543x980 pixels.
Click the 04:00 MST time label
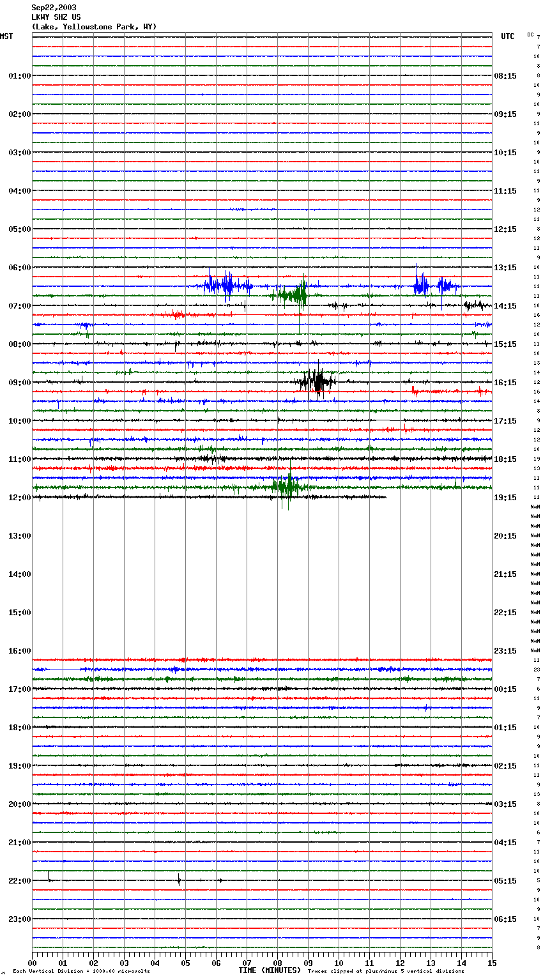19,191
